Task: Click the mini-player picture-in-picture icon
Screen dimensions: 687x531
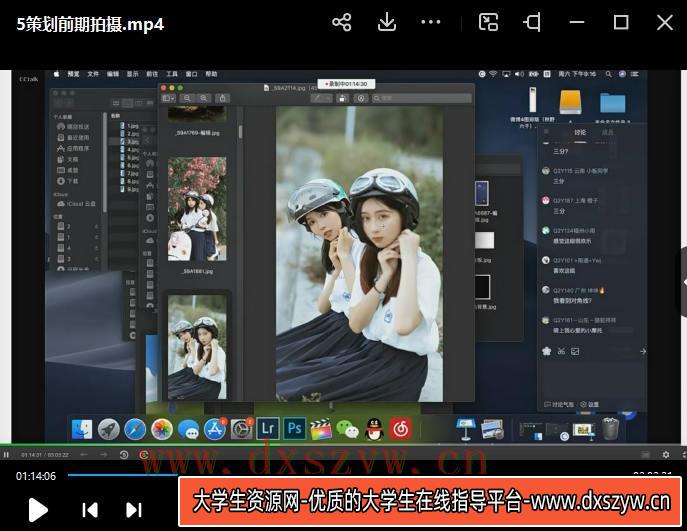Action: [x=489, y=22]
